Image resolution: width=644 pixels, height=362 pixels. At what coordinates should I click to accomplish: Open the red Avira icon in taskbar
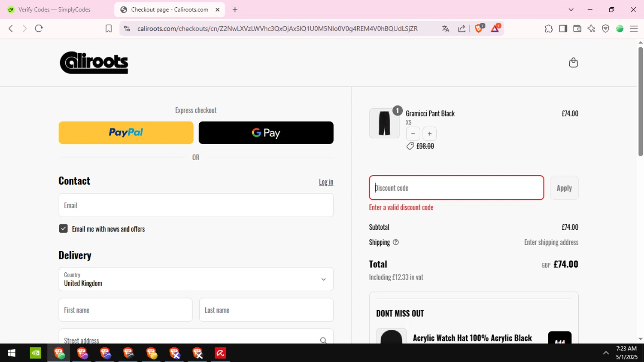[x=220, y=353]
